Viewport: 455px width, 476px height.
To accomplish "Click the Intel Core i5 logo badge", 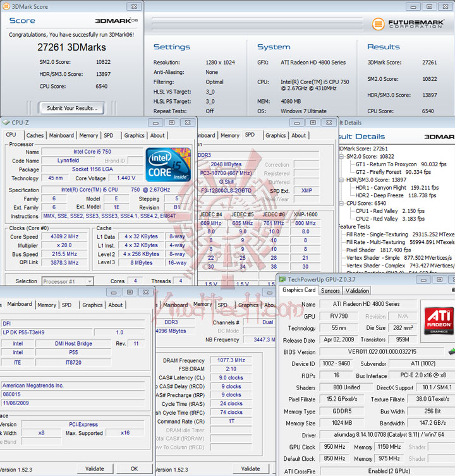I will click(x=168, y=164).
